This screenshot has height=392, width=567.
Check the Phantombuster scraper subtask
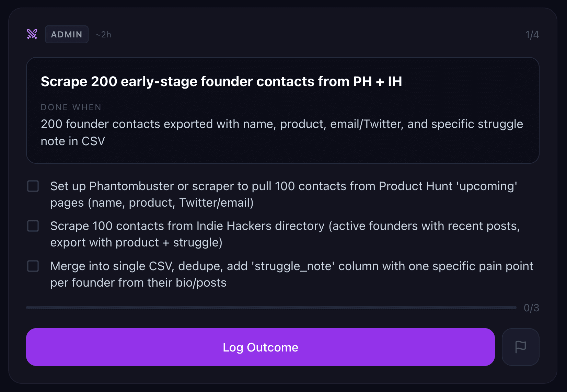tap(33, 186)
